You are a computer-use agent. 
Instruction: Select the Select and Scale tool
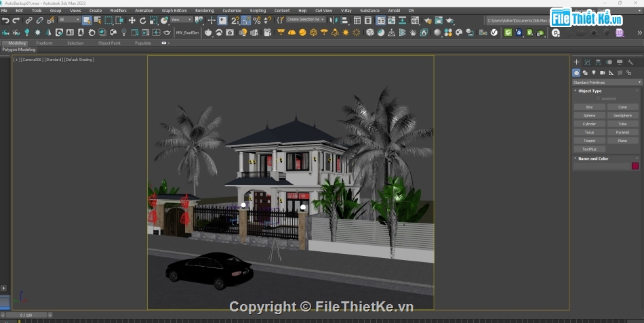coord(153,20)
